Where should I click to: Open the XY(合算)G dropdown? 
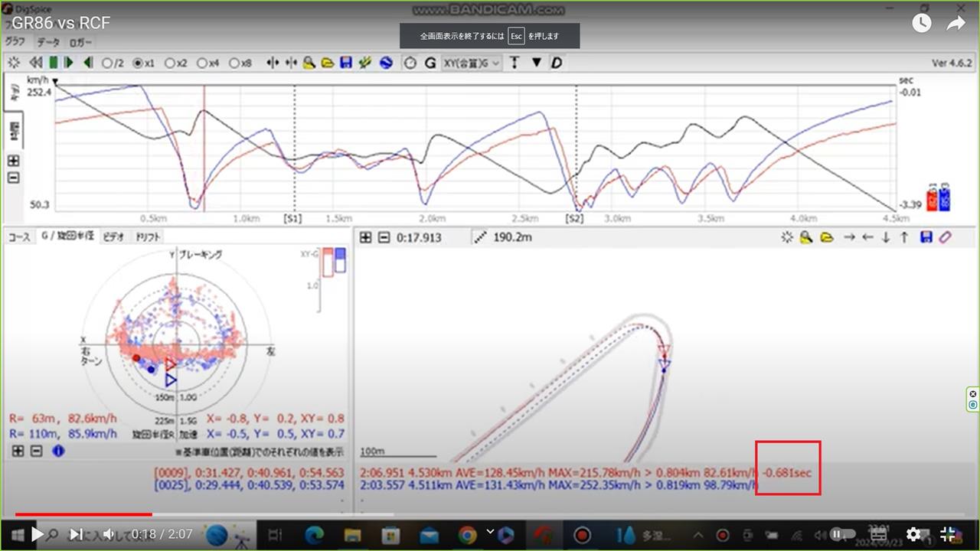click(x=472, y=63)
